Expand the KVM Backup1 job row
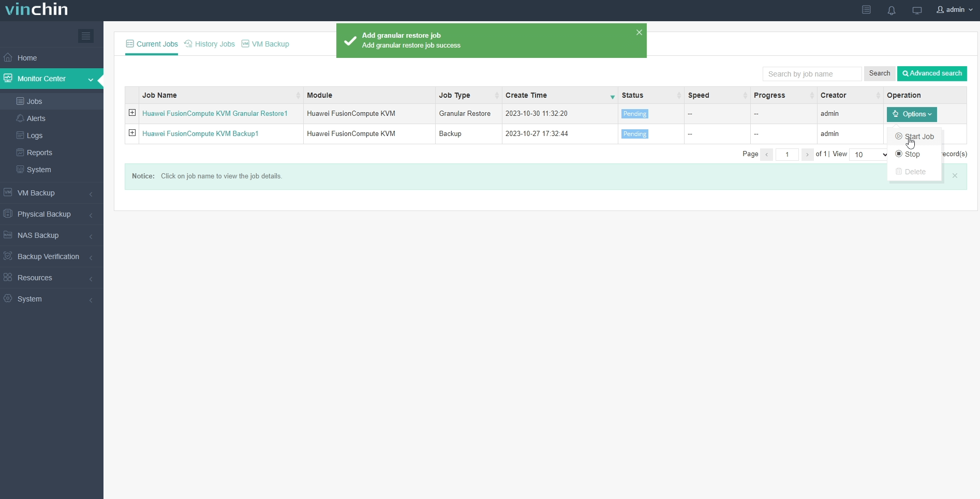 (132, 133)
